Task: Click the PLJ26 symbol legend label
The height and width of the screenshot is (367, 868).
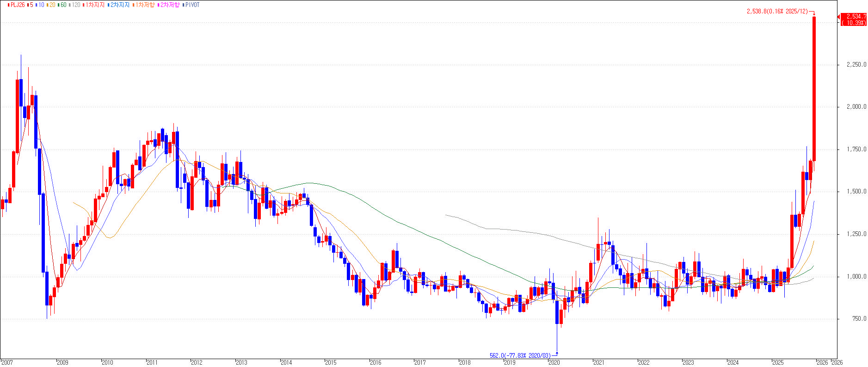Action: (18, 5)
